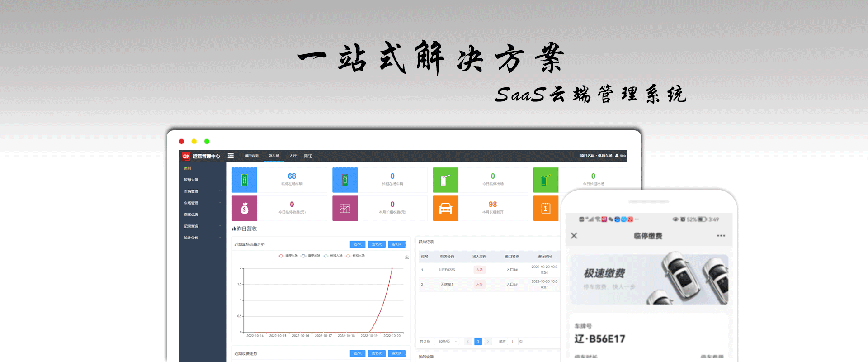Toggle 长租入场 legend series in chart
868x362 pixels.
333,256
